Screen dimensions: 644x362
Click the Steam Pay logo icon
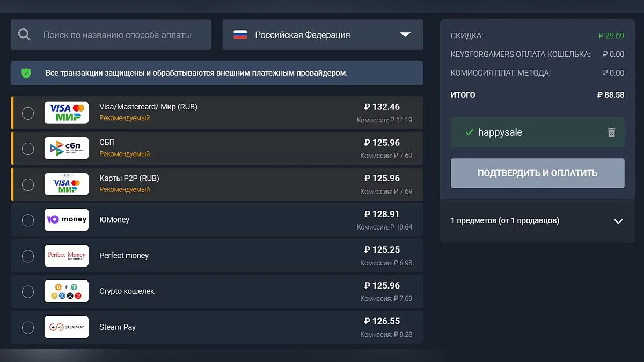[67, 327]
